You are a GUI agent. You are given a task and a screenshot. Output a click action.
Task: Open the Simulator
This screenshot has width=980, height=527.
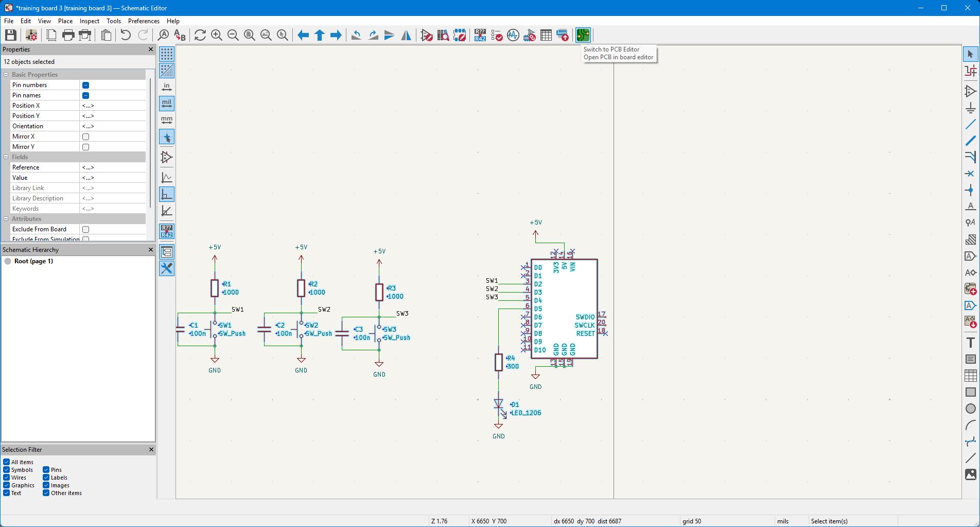tap(513, 35)
